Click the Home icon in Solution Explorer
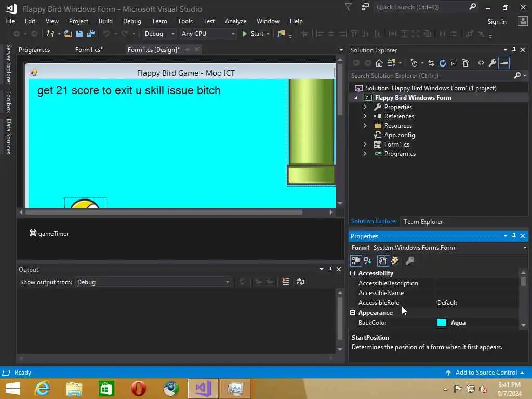This screenshot has height=399, width=532. point(379,63)
